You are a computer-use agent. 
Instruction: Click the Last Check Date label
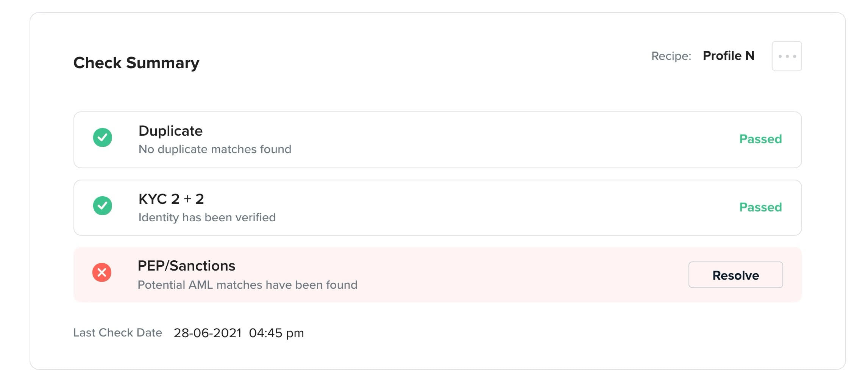coord(117,333)
